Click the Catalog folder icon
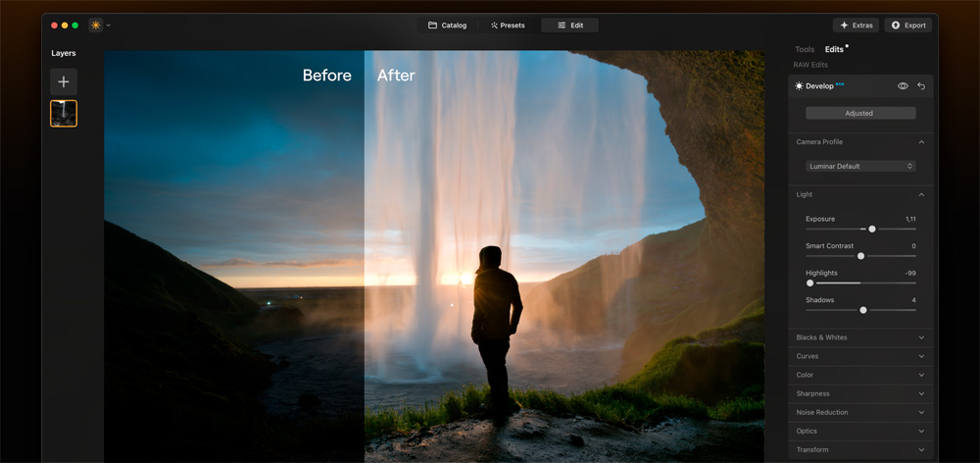Viewport: 980px width, 463px height. tap(432, 26)
